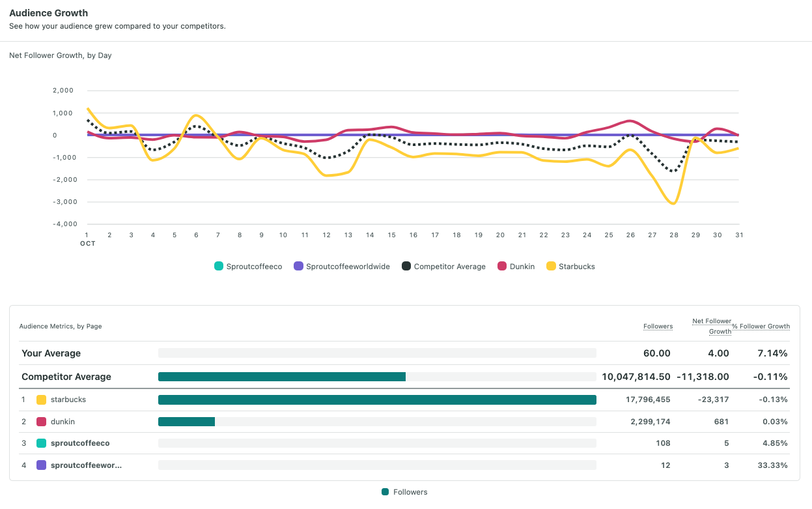
Task: Click the Your Average row label
Action: click(x=51, y=353)
